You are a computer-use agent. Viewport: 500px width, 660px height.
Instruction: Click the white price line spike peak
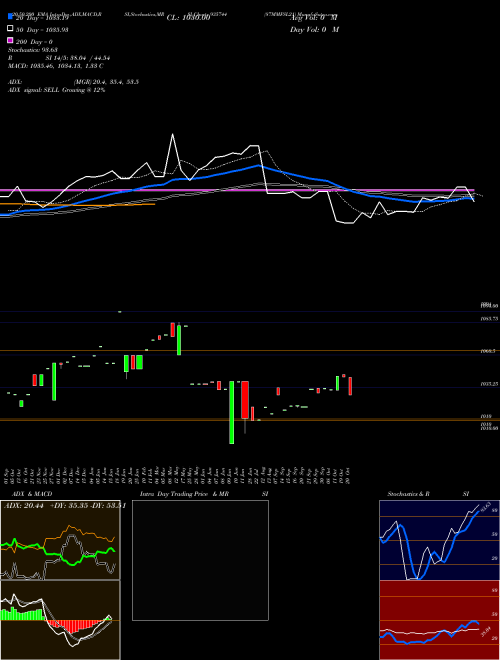pos(172,135)
